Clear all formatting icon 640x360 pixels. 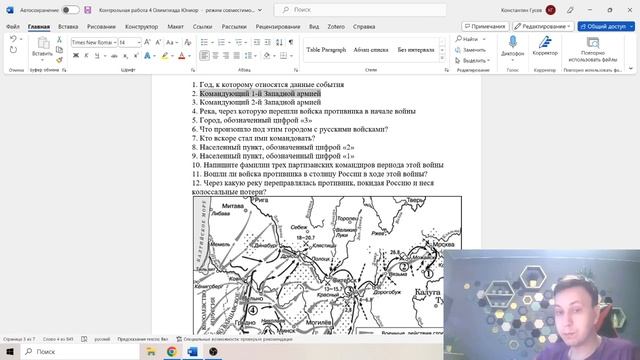(x=187, y=42)
